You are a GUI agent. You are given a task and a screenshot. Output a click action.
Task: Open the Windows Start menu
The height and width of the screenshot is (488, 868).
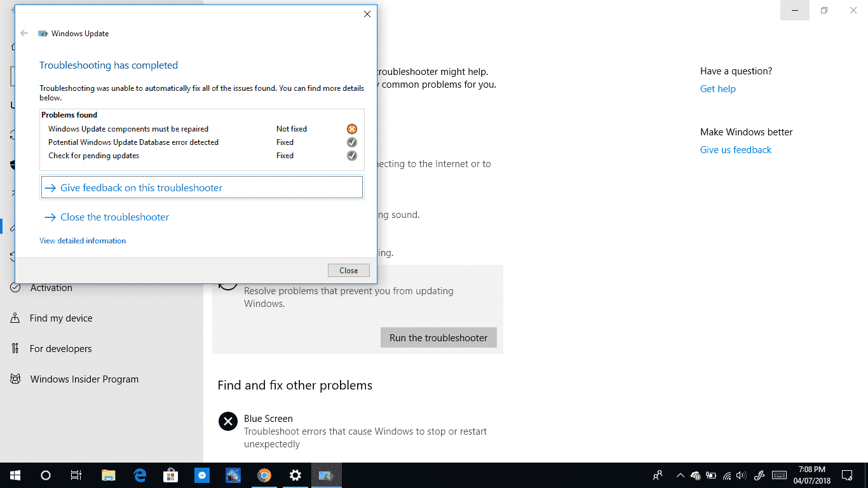(x=15, y=475)
